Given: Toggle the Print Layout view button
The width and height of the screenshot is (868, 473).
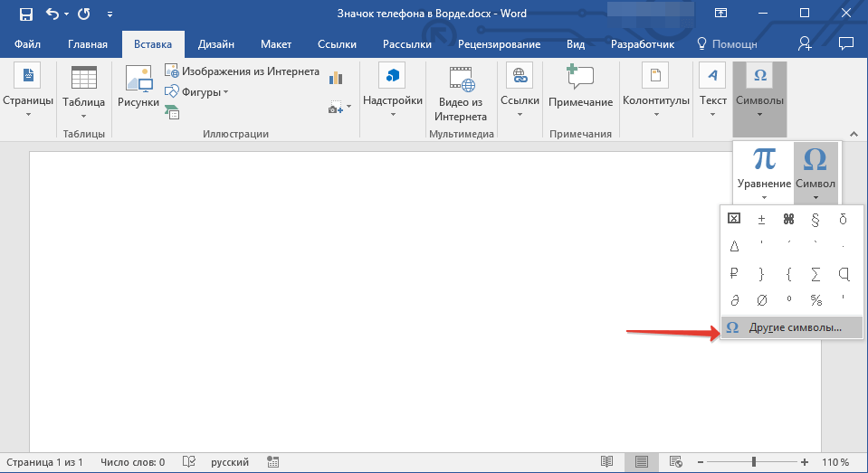Looking at the screenshot, I should (x=641, y=462).
